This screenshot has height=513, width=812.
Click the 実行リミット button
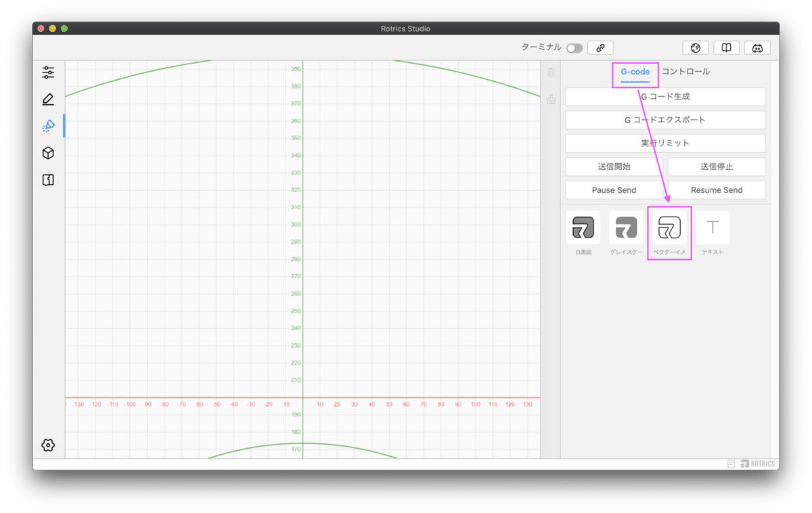tap(665, 143)
